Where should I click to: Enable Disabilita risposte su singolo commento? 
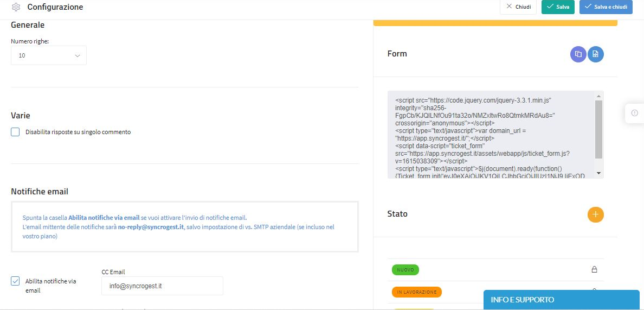(15, 132)
